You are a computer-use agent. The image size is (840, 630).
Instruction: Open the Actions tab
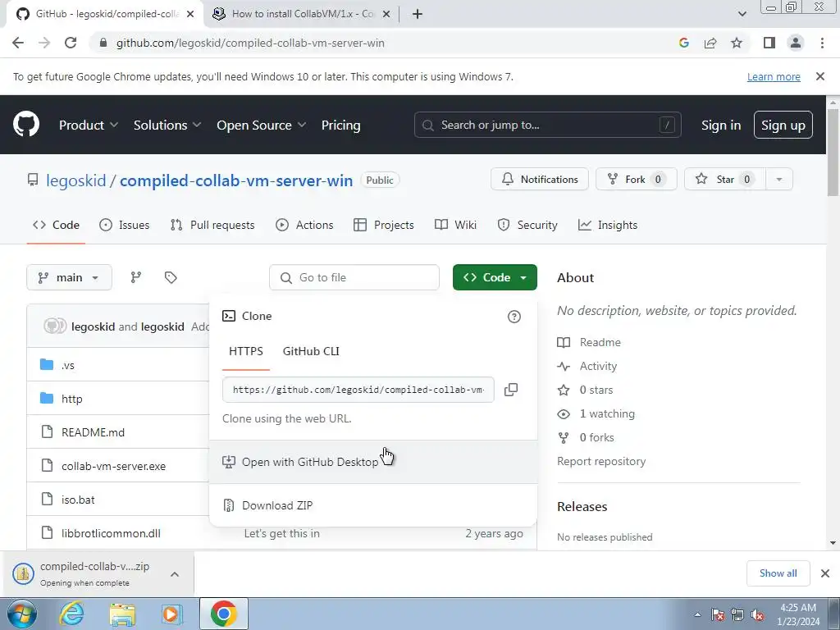pyautogui.click(x=304, y=225)
